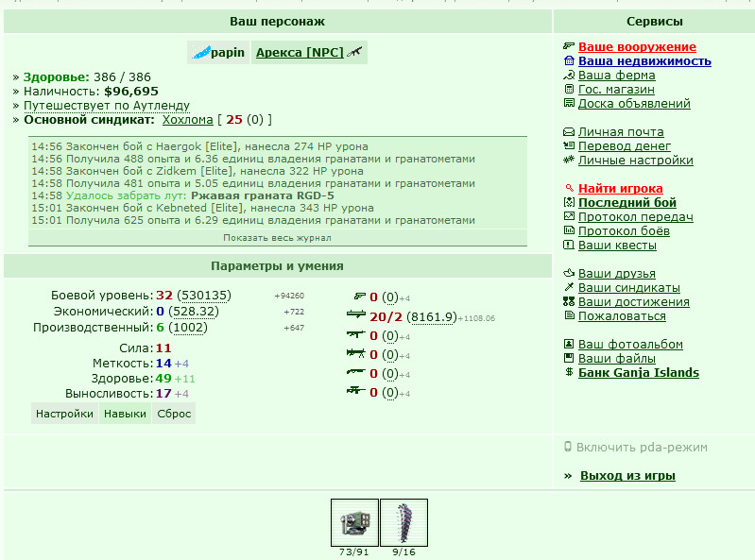755x560 pixels.
Task: Click the icon beside Протокол боёв
Action: point(569,231)
